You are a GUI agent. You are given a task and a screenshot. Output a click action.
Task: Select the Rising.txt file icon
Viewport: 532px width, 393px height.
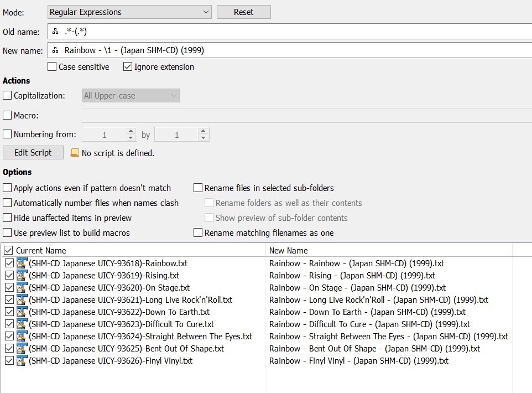22,276
